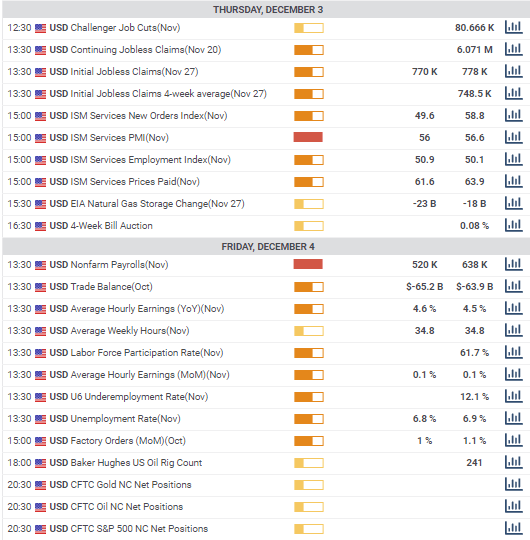This screenshot has width=530, height=540.
Task: Open chart icon for Trade Balance(Oct)
Action: tap(513, 287)
